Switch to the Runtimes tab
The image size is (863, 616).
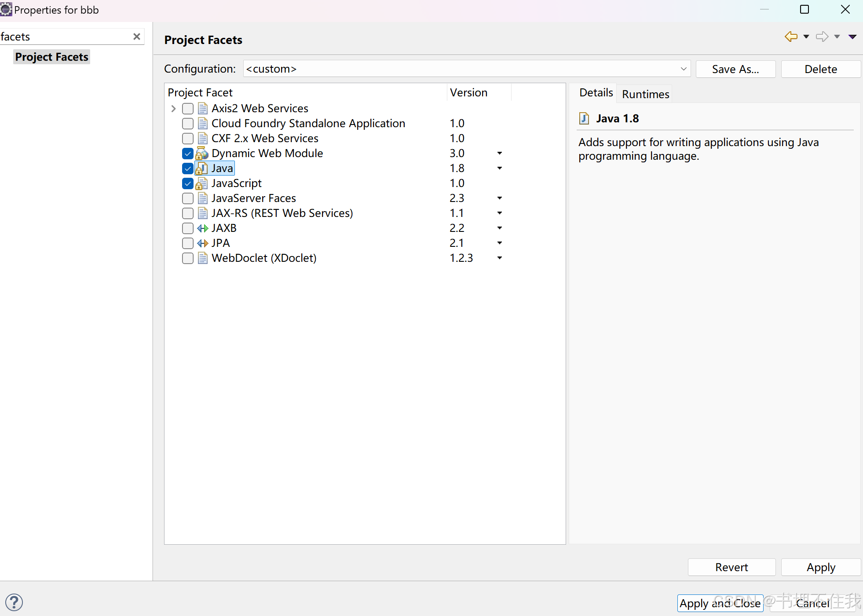point(645,94)
